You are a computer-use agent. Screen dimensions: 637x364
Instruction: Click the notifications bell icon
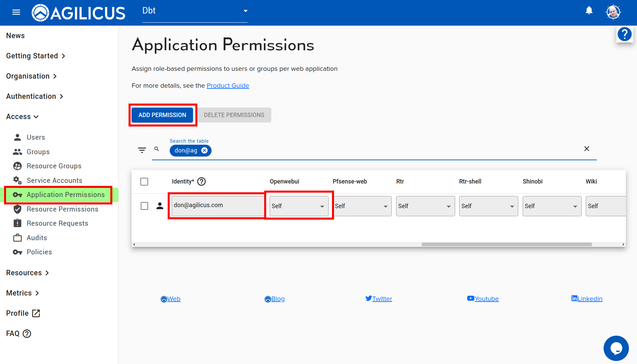tap(589, 11)
